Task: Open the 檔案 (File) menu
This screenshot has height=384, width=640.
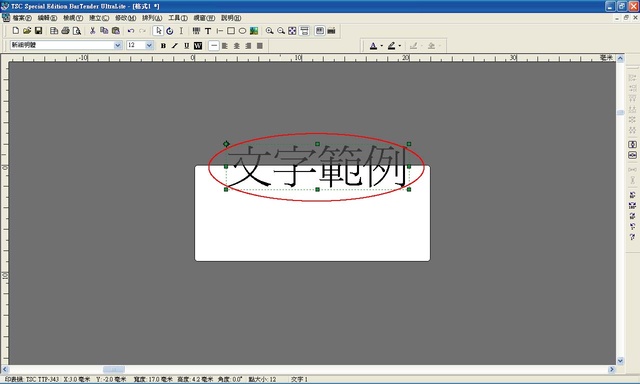Action: pyautogui.click(x=22, y=18)
